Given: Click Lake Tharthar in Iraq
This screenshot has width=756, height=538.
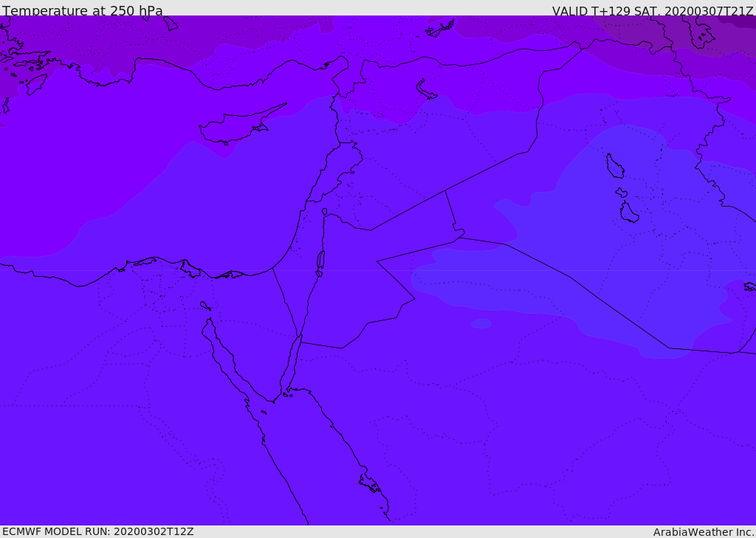Looking at the screenshot, I should tap(615, 166).
